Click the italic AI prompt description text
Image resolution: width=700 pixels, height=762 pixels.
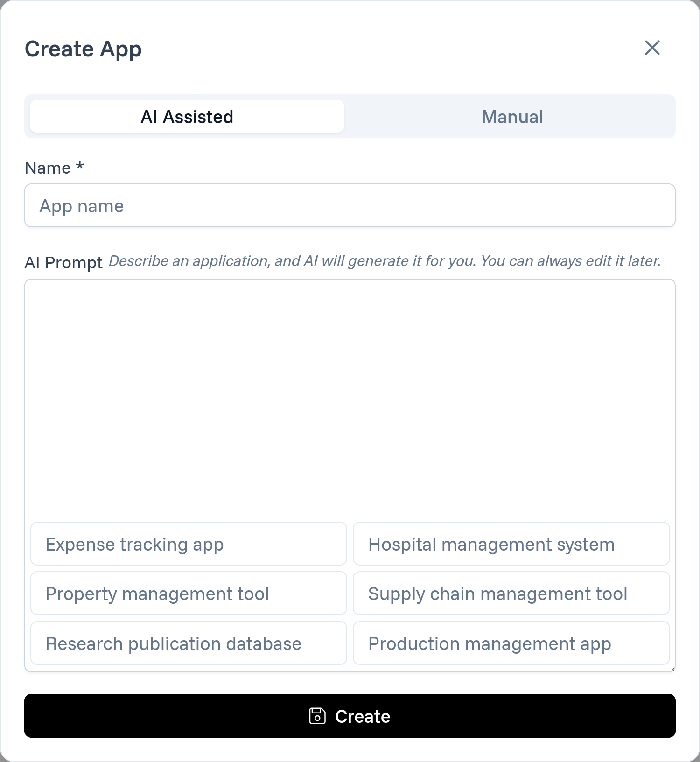point(385,261)
